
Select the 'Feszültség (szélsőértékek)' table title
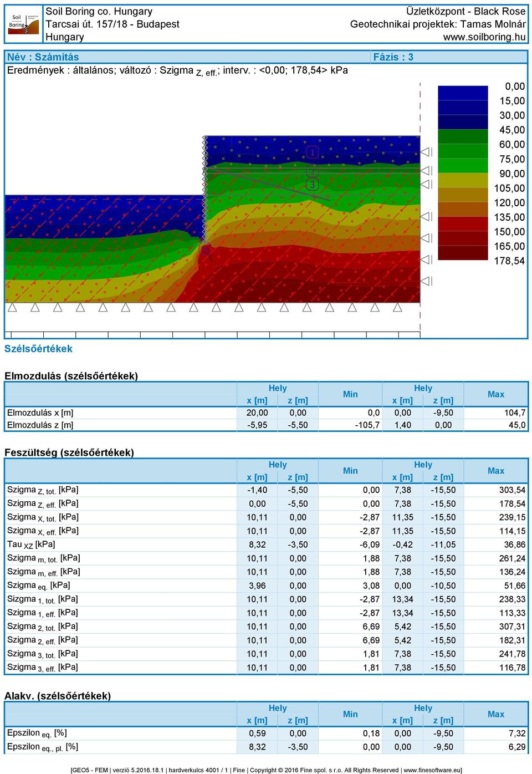tap(69, 452)
